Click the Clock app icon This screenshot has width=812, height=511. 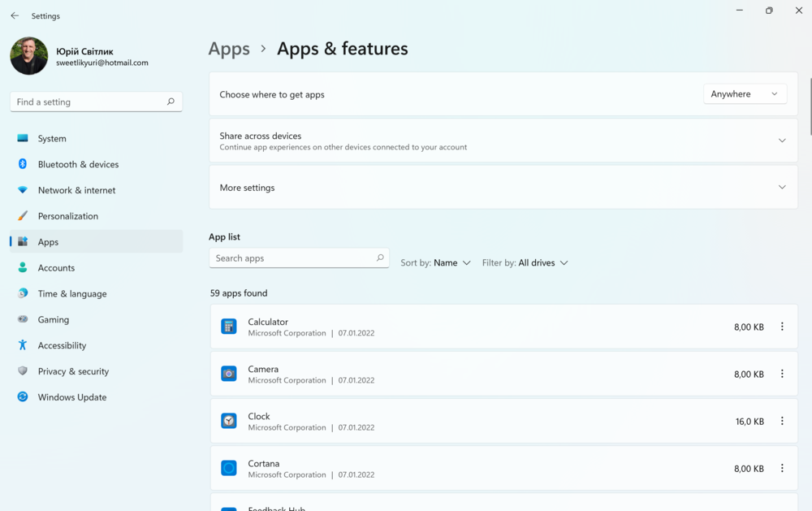coord(229,421)
